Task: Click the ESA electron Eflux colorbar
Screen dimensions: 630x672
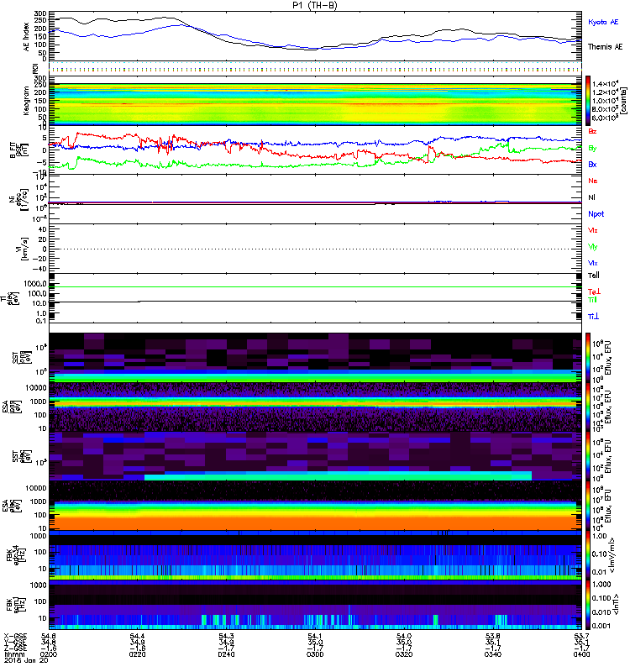Action: [x=588, y=506]
